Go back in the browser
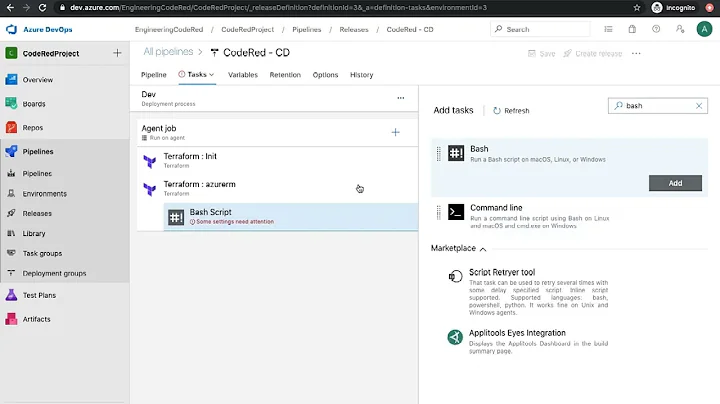This screenshot has width=720, height=404. click(10, 7)
